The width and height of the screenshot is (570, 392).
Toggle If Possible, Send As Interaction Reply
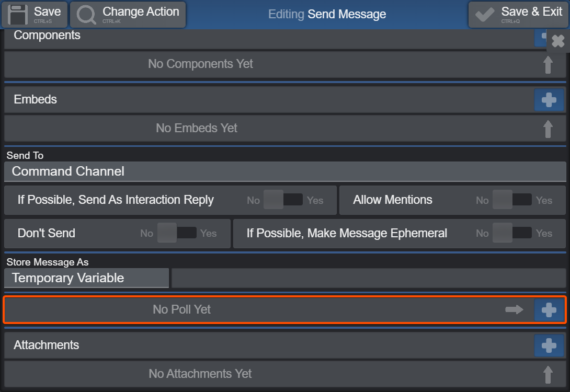[x=283, y=200]
